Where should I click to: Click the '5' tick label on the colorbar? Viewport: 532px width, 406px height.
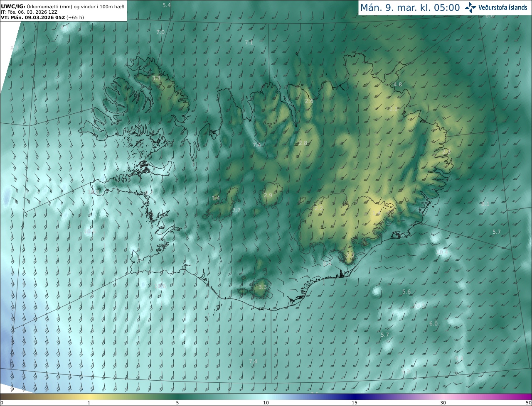pyautogui.click(x=177, y=403)
